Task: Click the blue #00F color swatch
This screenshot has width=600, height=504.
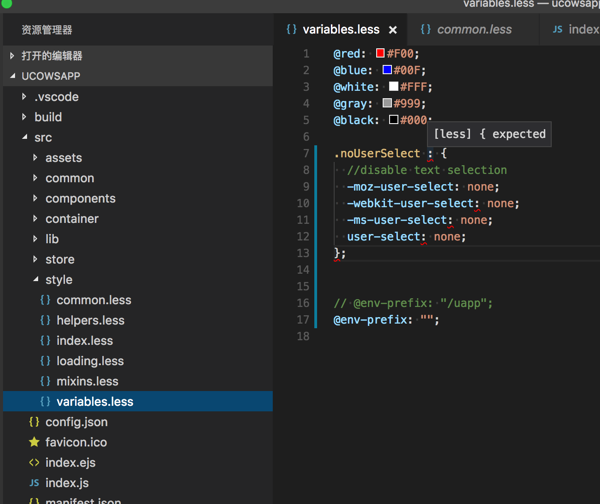Action: [x=387, y=70]
